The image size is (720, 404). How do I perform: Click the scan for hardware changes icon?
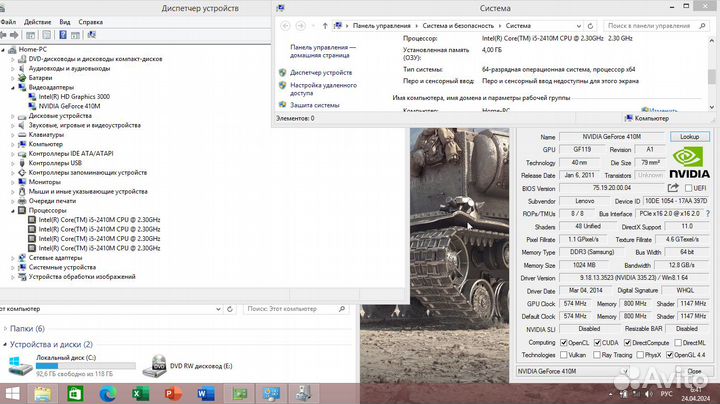pyautogui.click(x=91, y=35)
